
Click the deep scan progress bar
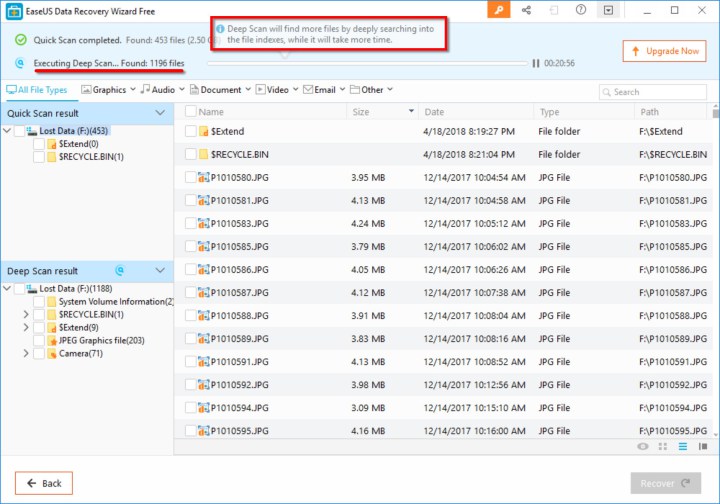[366, 63]
